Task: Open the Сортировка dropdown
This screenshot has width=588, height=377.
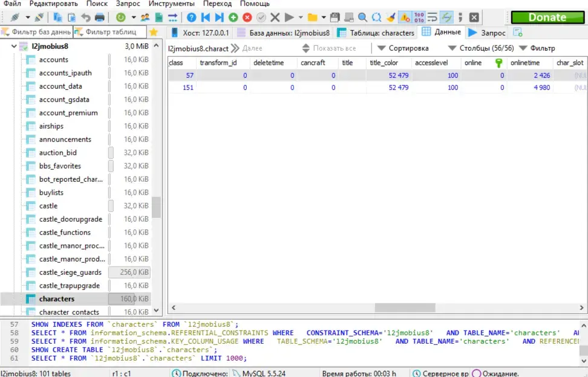Action: tap(403, 48)
